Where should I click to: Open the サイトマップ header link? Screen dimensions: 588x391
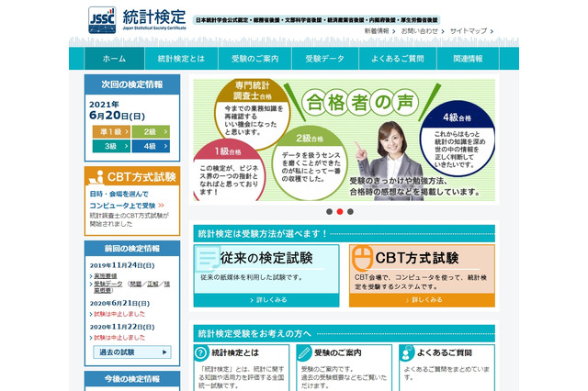click(469, 31)
